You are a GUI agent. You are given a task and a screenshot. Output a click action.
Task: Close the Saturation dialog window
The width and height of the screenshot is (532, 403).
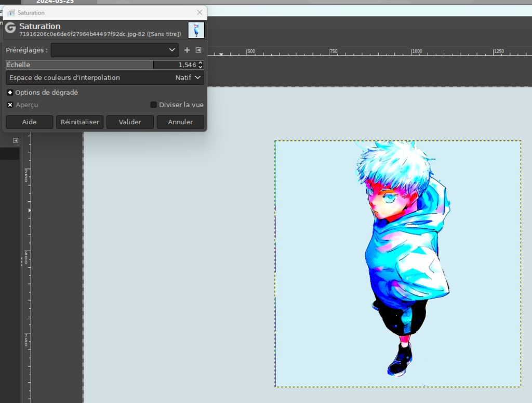199,12
